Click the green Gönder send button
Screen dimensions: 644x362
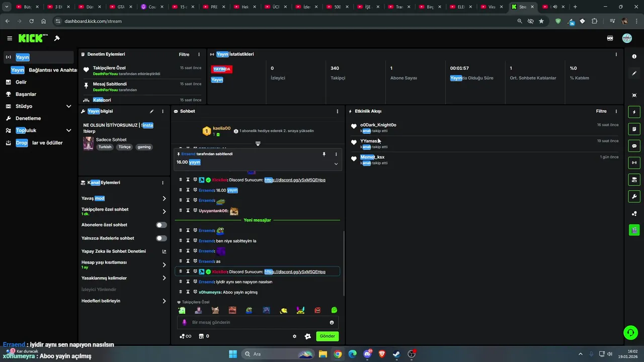click(327, 336)
